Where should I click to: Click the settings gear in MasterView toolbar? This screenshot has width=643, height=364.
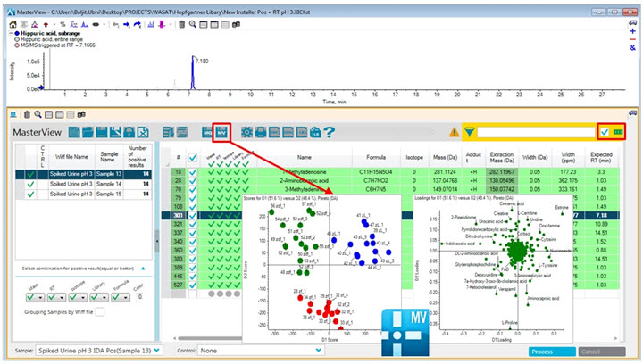tap(247, 132)
